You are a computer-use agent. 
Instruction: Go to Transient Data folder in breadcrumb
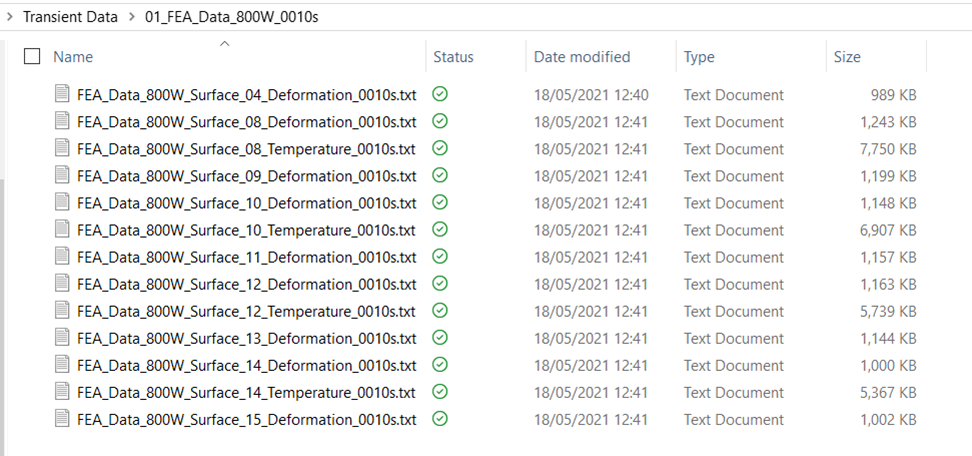pos(70,17)
